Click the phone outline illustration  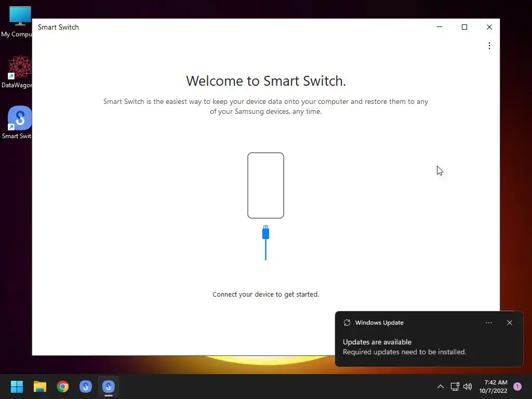click(265, 185)
